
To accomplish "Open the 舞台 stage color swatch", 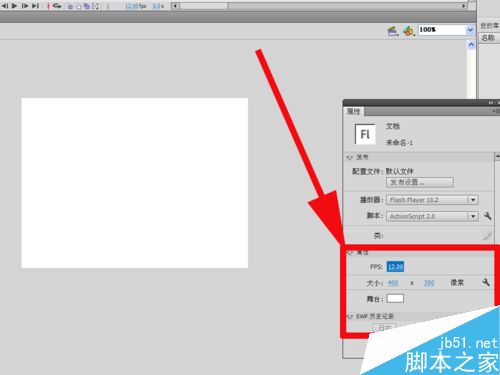I will click(395, 298).
